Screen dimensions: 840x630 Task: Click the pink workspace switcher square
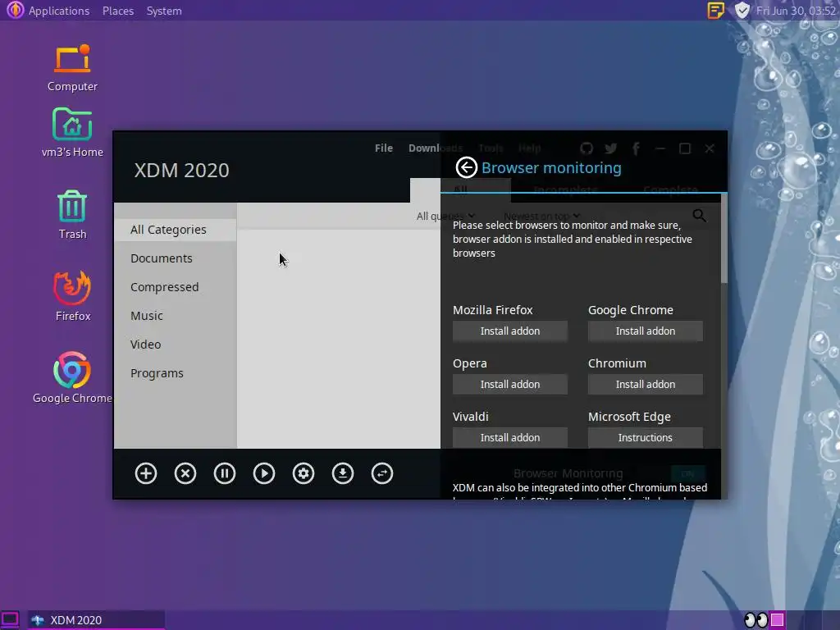[x=778, y=620]
